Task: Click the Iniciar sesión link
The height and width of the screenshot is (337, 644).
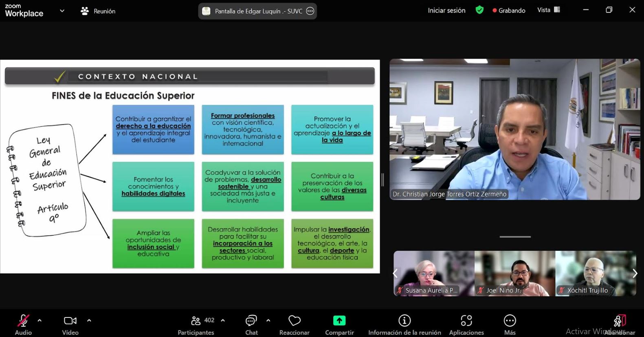Action: tap(446, 11)
